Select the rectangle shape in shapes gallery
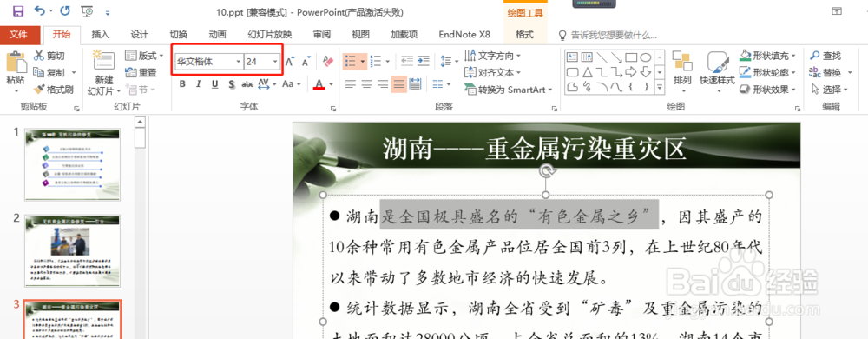Screen dimensions: 868x339 631,57
